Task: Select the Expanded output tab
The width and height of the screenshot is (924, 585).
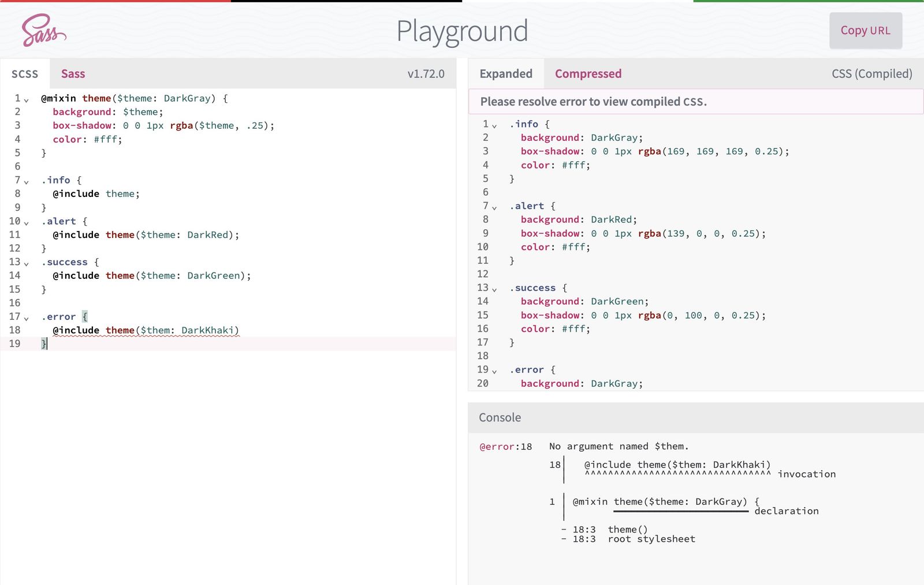Action: pos(506,74)
